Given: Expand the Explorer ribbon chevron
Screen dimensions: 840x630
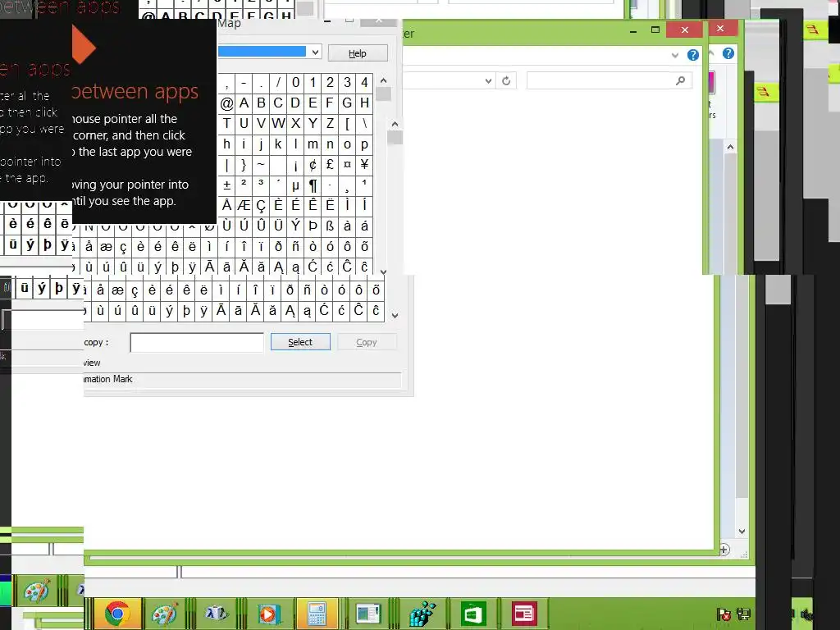Looking at the screenshot, I should point(675,55).
